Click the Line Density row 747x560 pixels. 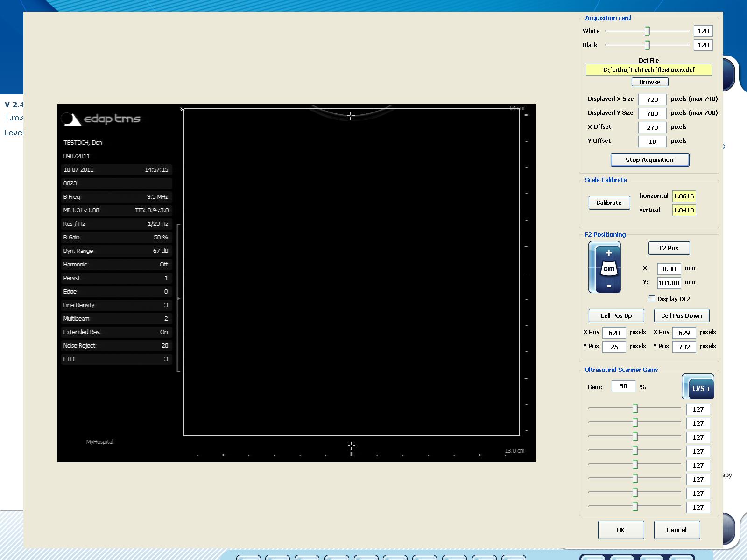[116, 305]
